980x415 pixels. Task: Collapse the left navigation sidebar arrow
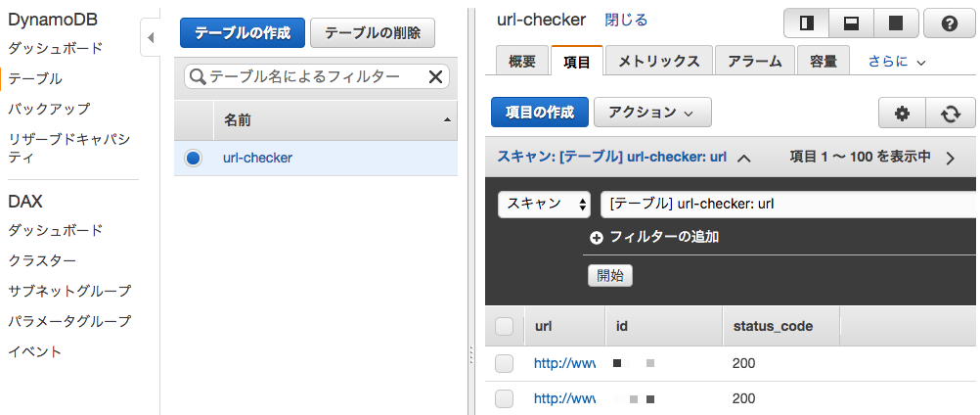(151, 38)
